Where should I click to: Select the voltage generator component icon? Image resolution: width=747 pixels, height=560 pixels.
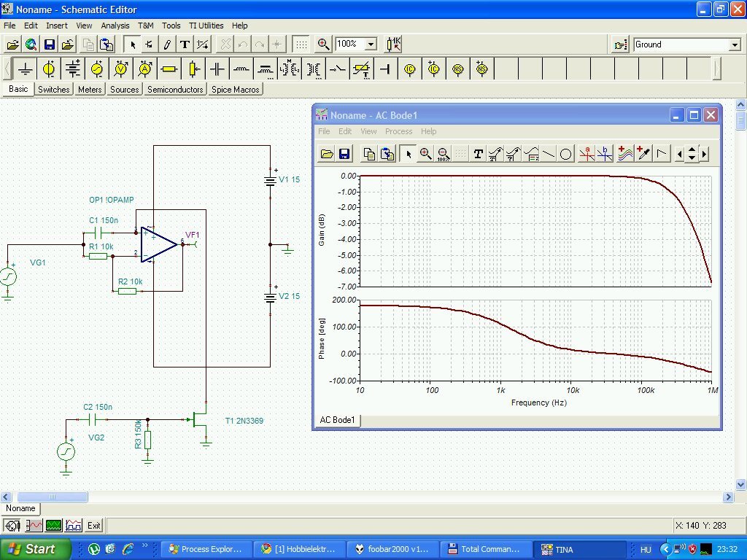(x=97, y=69)
